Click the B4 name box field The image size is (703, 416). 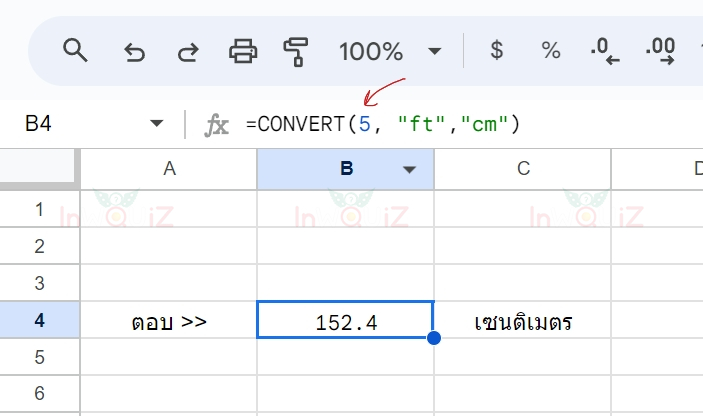(x=70, y=124)
